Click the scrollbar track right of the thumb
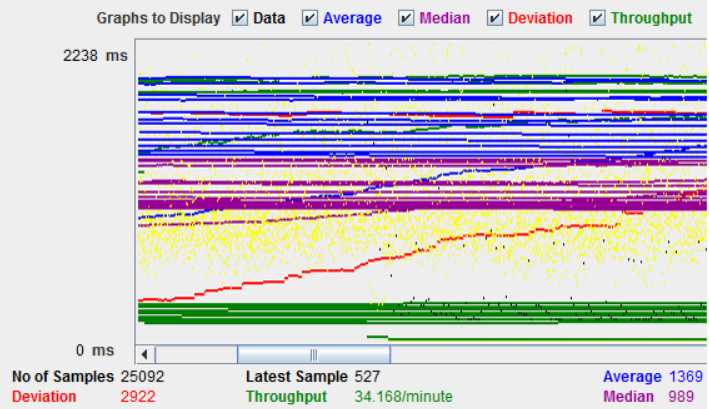The width and height of the screenshot is (709, 409). [x=548, y=355]
